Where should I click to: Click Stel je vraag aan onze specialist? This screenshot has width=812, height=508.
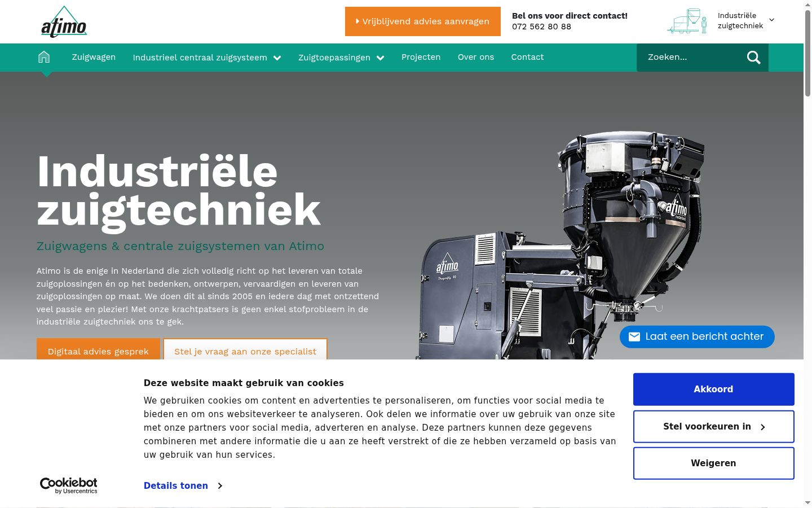(x=245, y=349)
